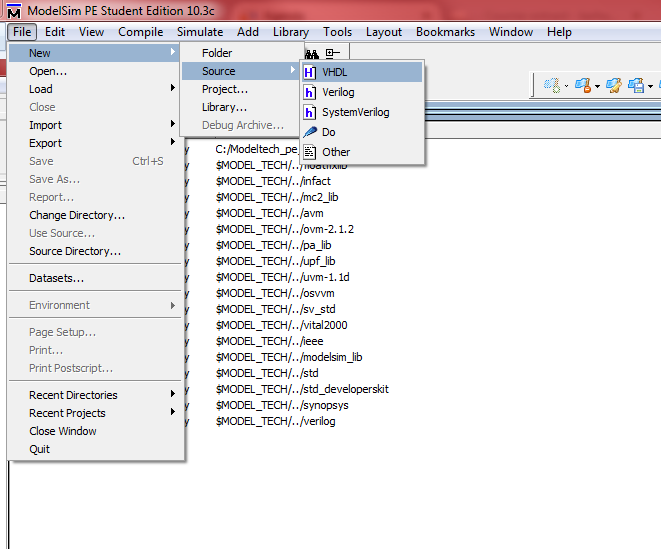
Task: Choose Library... in the New submenu
Action: pyautogui.click(x=240, y=107)
